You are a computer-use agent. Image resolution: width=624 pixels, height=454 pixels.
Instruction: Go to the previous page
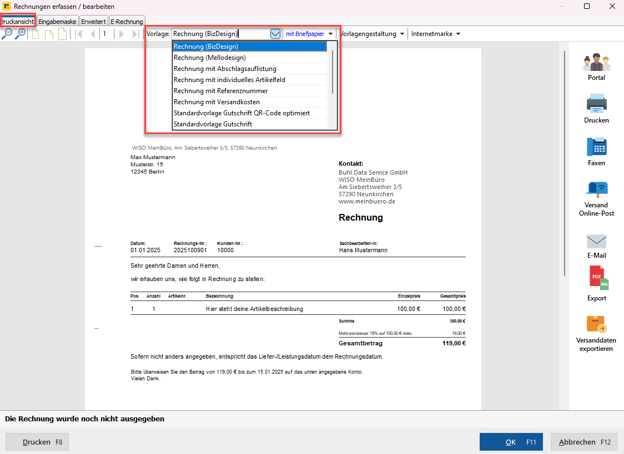click(92, 34)
